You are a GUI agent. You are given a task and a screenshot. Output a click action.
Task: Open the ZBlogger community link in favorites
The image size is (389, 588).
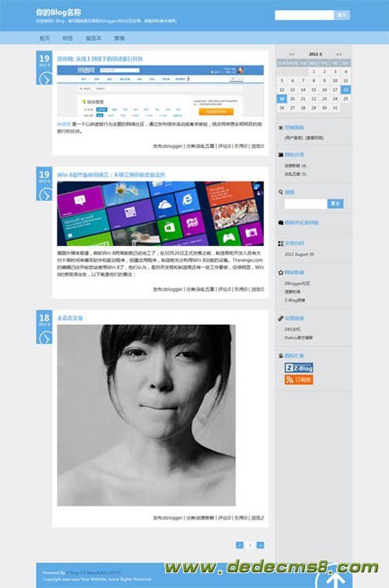pyautogui.click(x=297, y=283)
